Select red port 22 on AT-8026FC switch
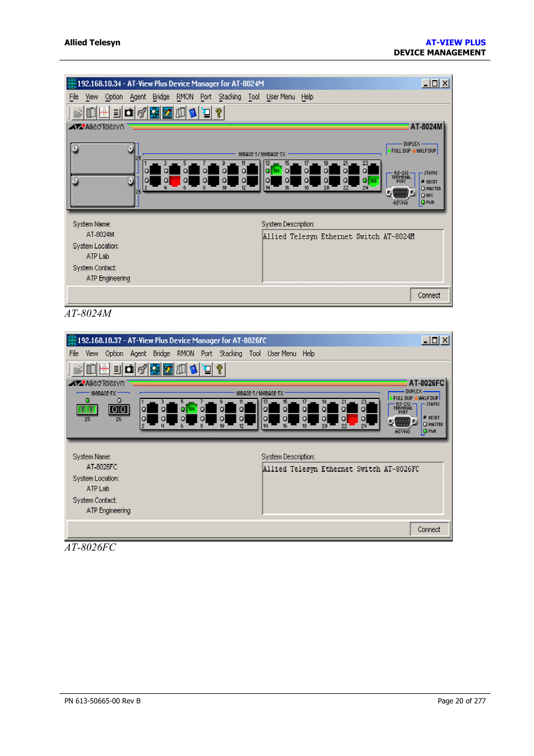The image size is (534, 756). 352,419
